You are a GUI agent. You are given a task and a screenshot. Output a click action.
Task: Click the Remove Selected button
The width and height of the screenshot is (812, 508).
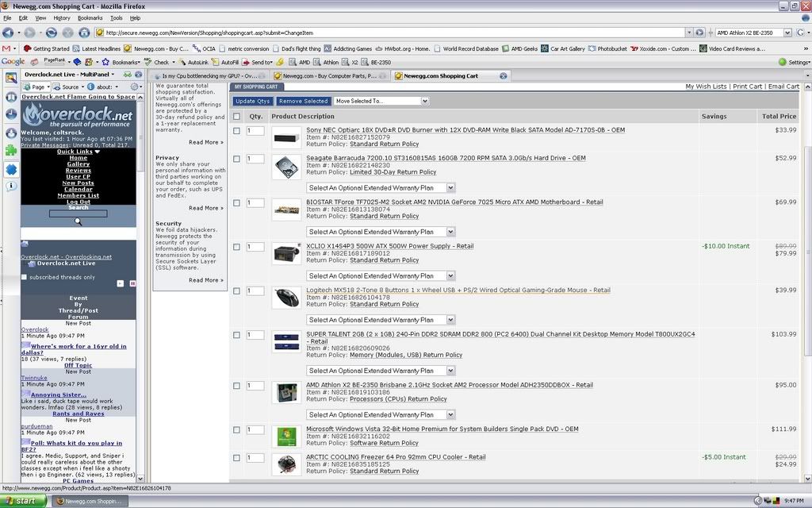(304, 101)
